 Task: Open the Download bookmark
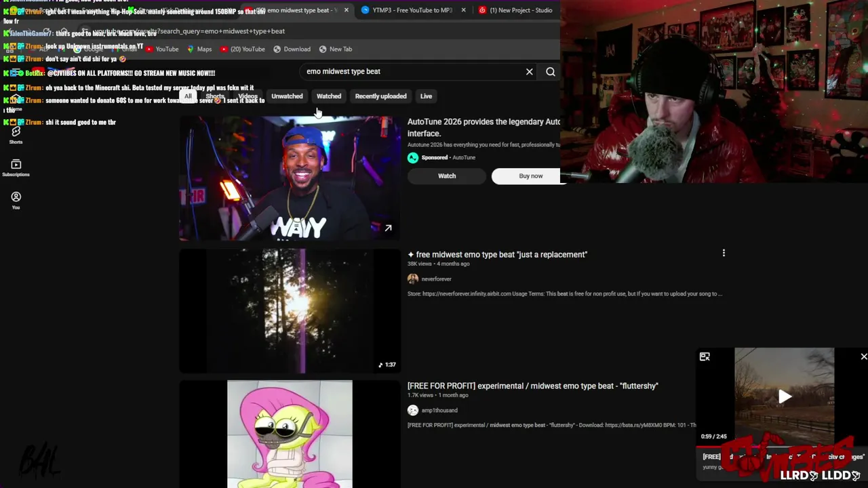click(292, 49)
